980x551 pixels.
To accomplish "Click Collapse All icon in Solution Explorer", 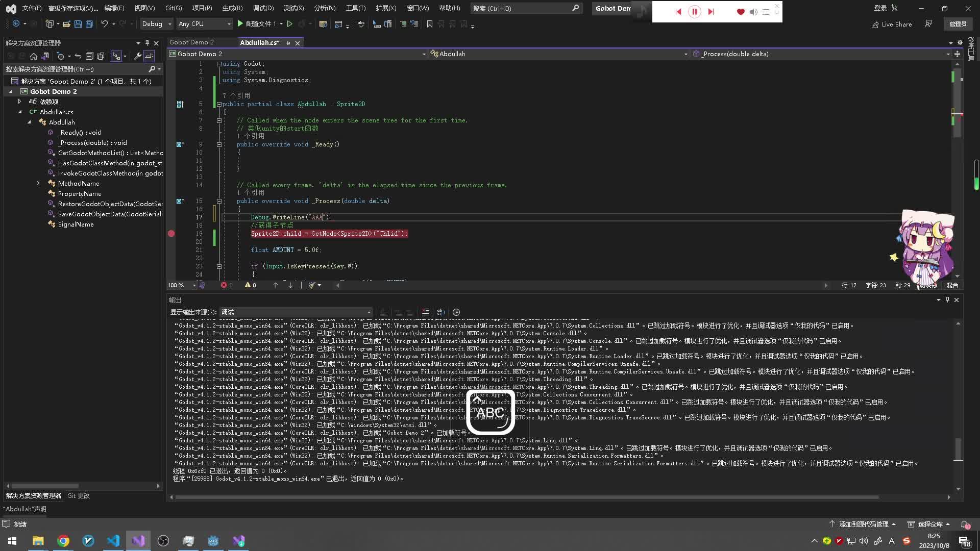I will click(x=89, y=56).
